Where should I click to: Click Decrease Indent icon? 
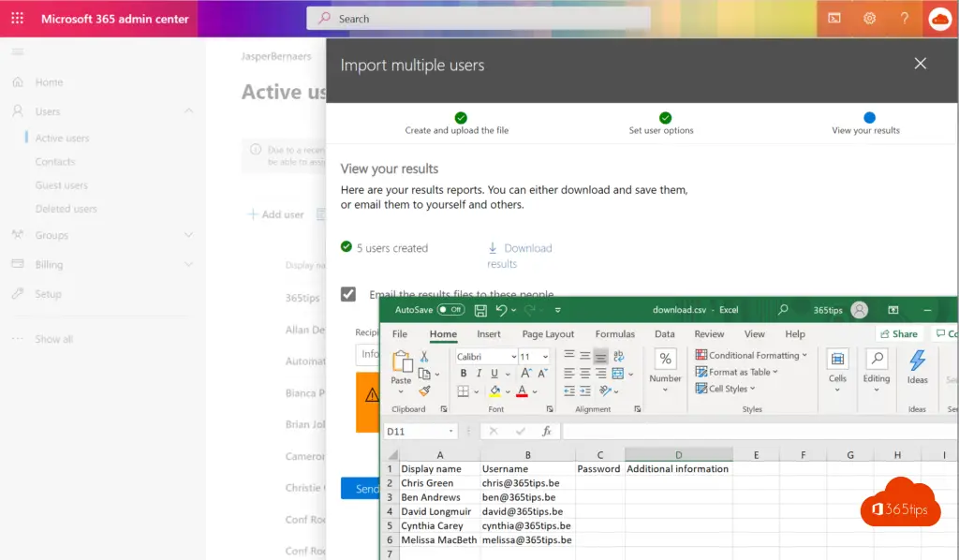click(568, 391)
